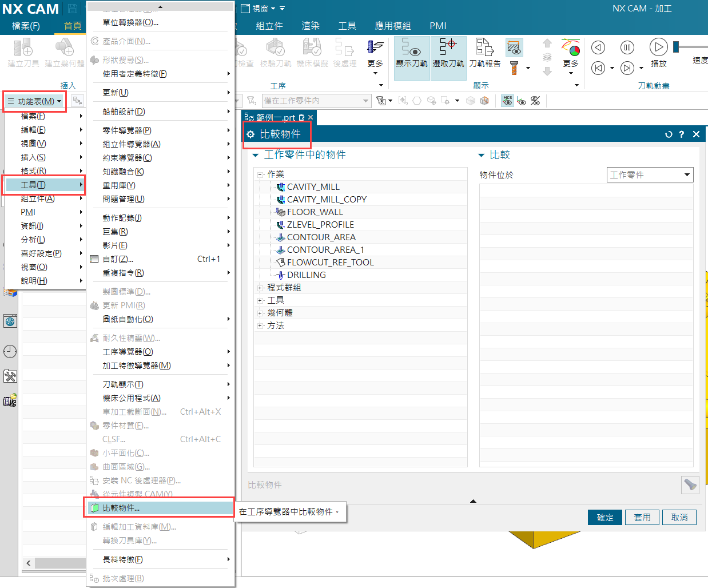Toggle the MCS display icon
This screenshot has height=588, width=708.
(507, 101)
